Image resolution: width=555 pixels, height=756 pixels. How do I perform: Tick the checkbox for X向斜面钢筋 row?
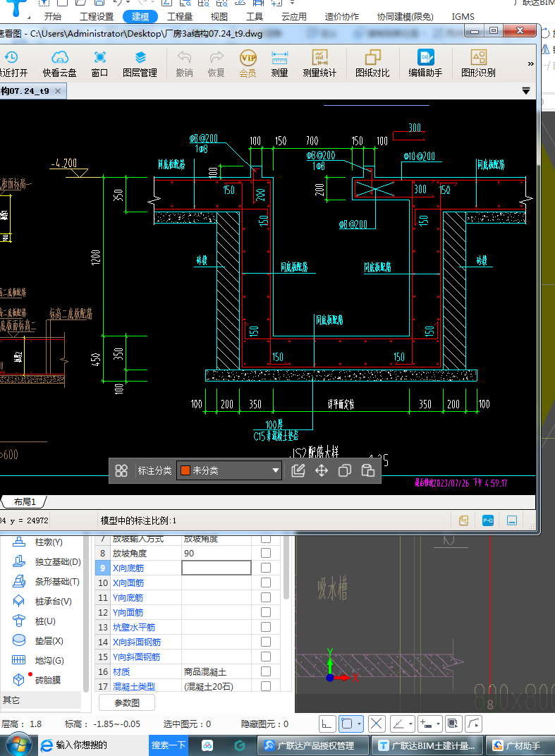pyautogui.click(x=266, y=642)
